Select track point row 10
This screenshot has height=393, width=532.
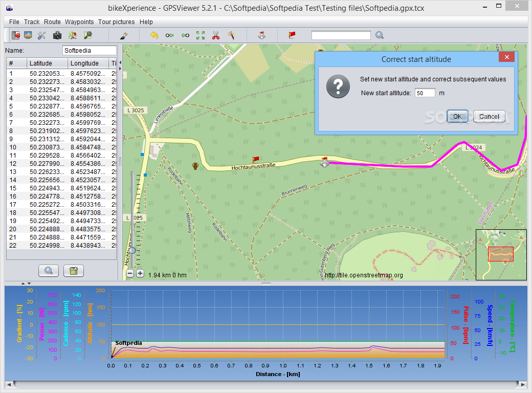[61, 147]
